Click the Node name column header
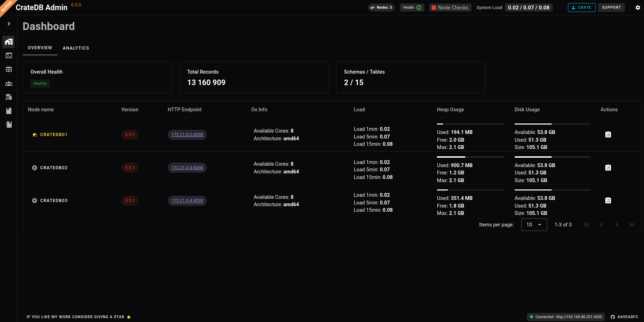 click(41, 110)
